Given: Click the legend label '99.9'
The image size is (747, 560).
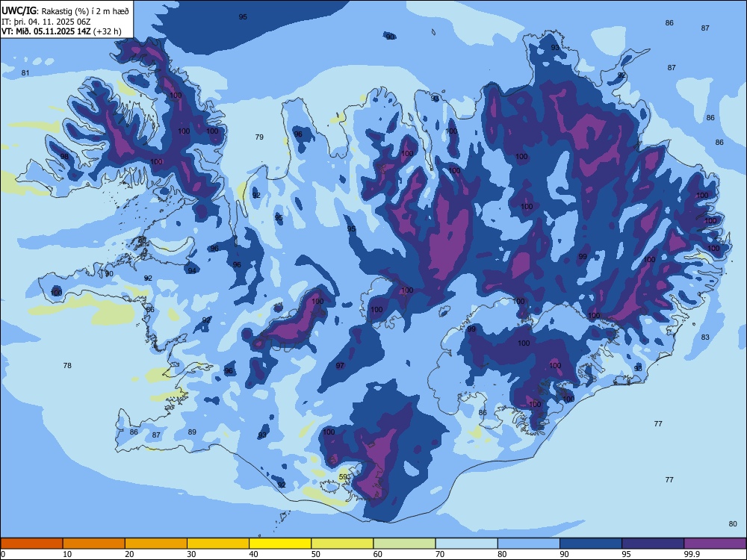Looking at the screenshot, I should [691, 554].
